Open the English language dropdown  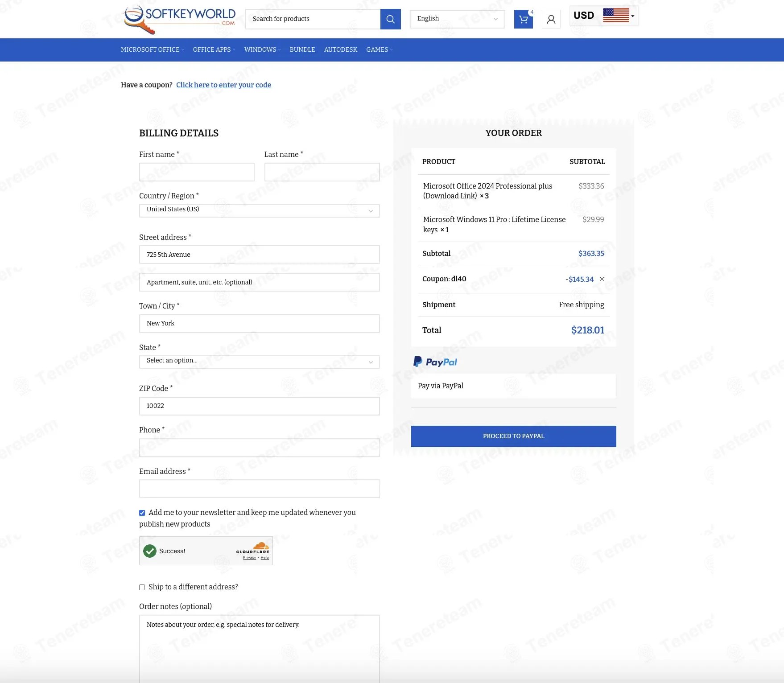(x=458, y=19)
